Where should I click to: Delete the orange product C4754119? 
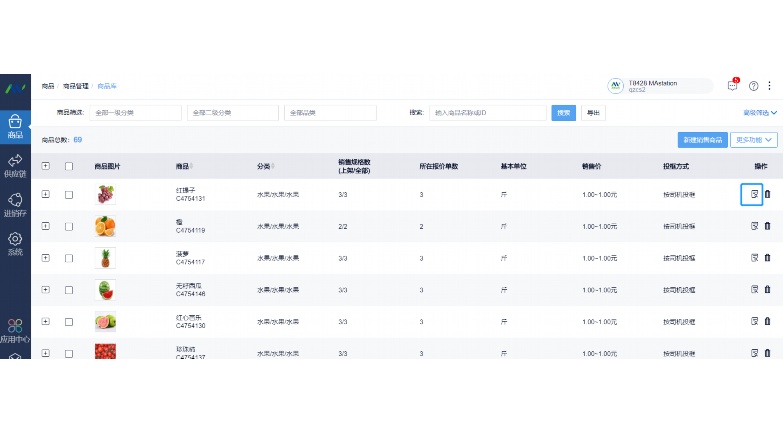click(x=768, y=226)
